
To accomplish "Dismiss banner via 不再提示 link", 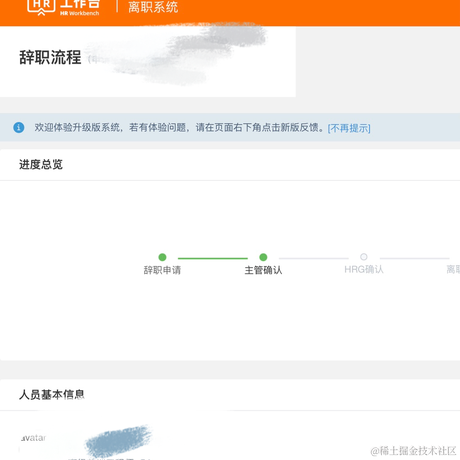I will pyautogui.click(x=349, y=128).
